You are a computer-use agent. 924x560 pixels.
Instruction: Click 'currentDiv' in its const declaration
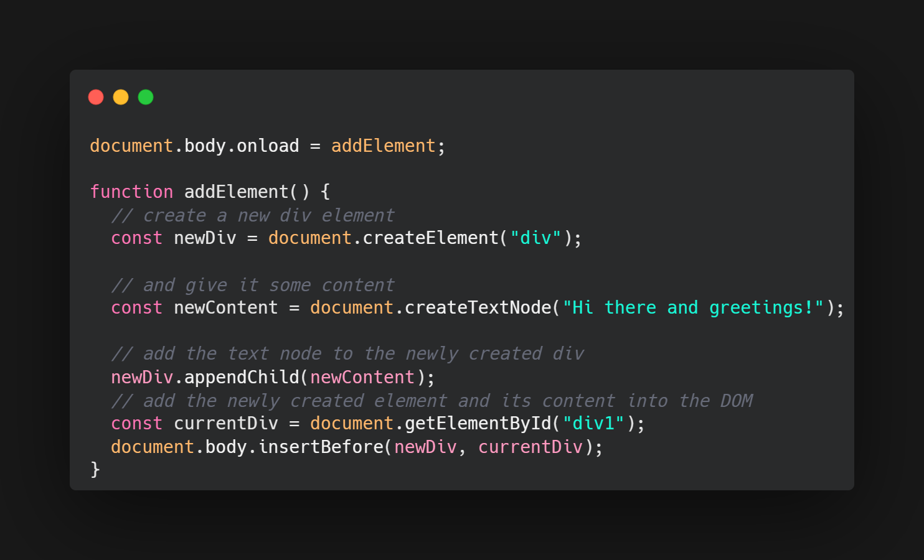coord(226,423)
